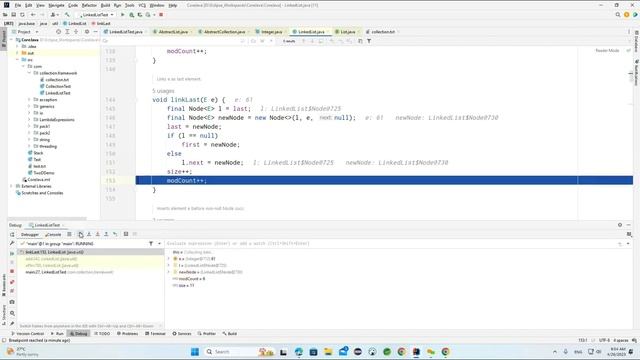Click the Back navigation arrow
This screenshot has width=640, height=360.
[33, 15]
